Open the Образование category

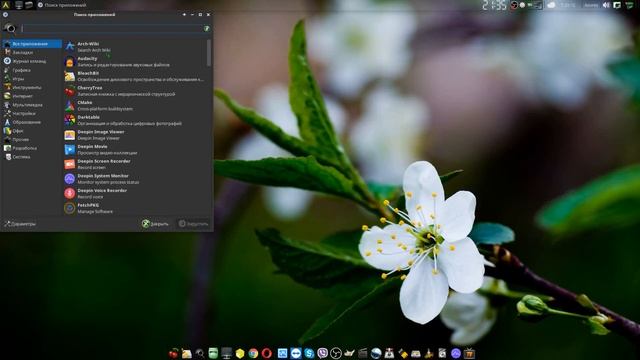pyautogui.click(x=32, y=122)
